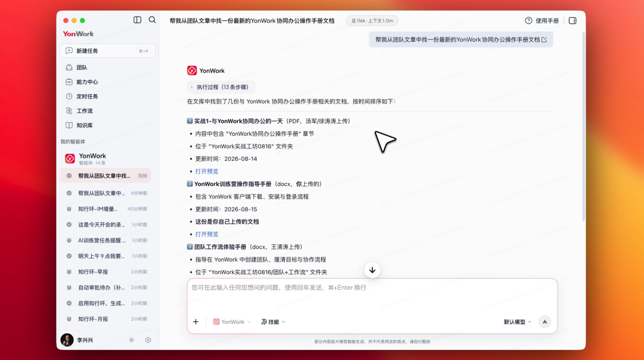Open 打开预览 for 实战1 document
Image resolution: width=644 pixels, height=360 pixels.
coord(206,171)
